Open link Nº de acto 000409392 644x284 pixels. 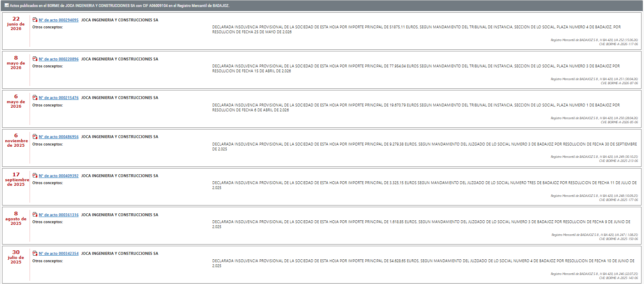click(x=59, y=176)
